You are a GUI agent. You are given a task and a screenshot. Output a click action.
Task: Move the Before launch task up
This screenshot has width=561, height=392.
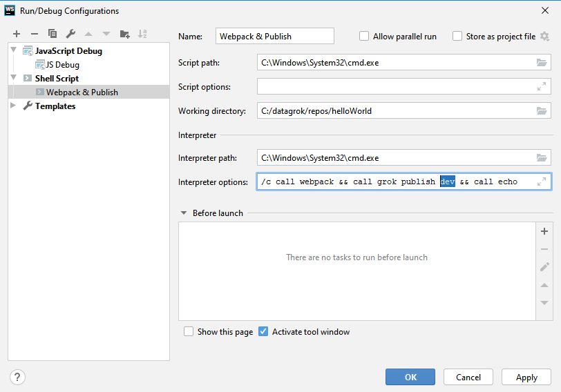pyautogui.click(x=544, y=285)
